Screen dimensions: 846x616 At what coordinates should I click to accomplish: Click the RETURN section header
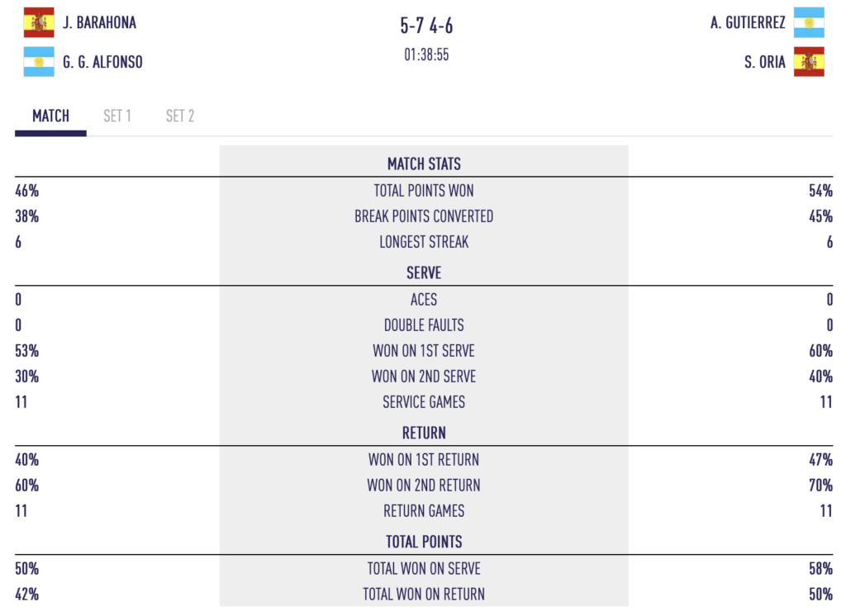click(424, 433)
